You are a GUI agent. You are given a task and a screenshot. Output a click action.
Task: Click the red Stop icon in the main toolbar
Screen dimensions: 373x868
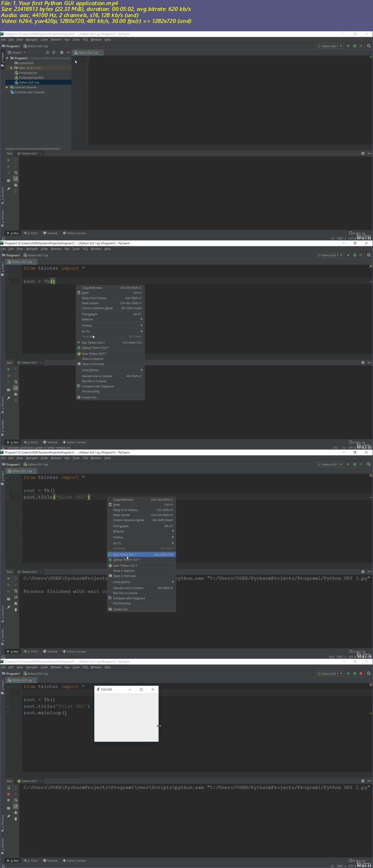coord(361,673)
